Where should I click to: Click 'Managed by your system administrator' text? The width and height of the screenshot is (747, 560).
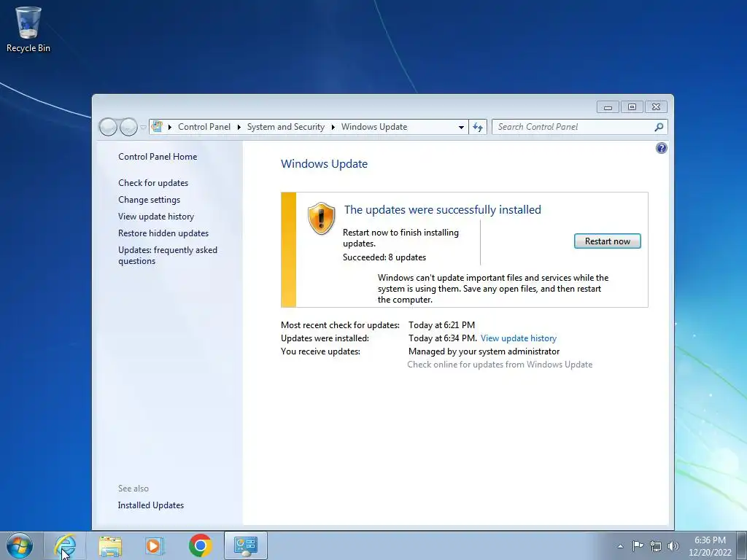coord(484,351)
